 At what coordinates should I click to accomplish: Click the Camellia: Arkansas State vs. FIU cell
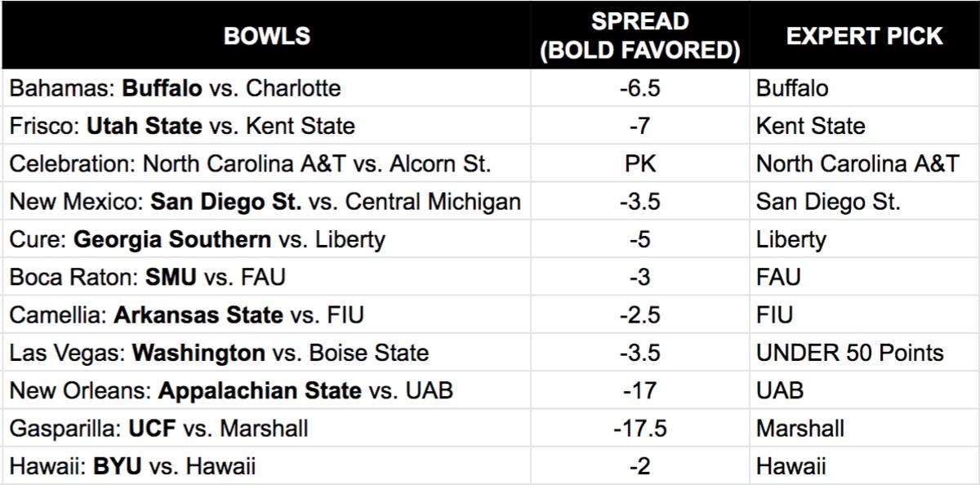(x=185, y=314)
